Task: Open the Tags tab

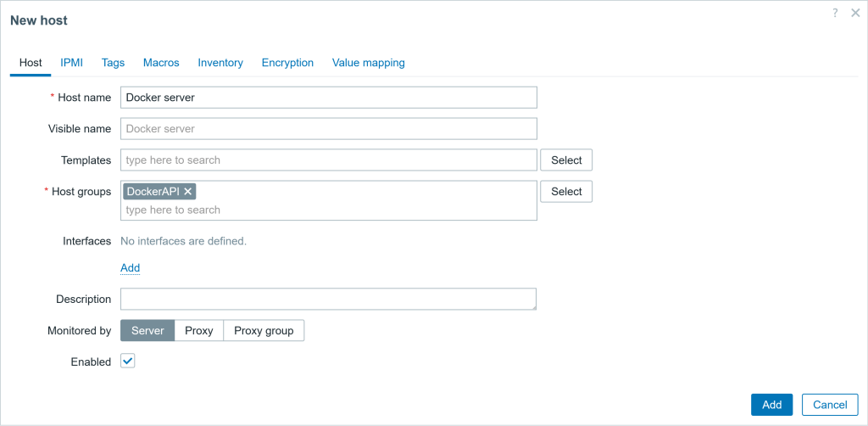Action: pyautogui.click(x=113, y=63)
